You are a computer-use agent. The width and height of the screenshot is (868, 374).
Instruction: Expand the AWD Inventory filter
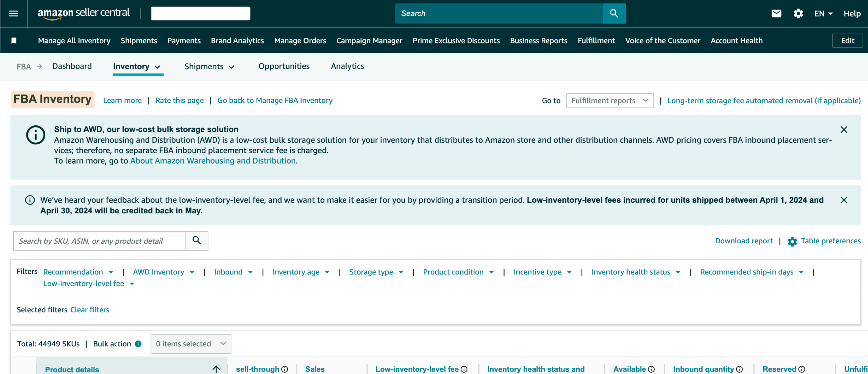pos(163,272)
